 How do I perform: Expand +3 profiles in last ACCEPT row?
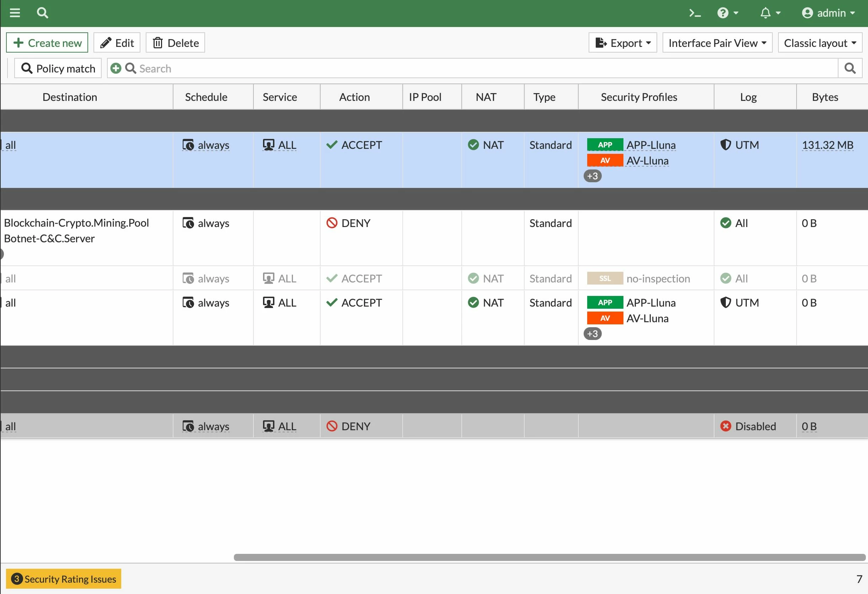[593, 334]
